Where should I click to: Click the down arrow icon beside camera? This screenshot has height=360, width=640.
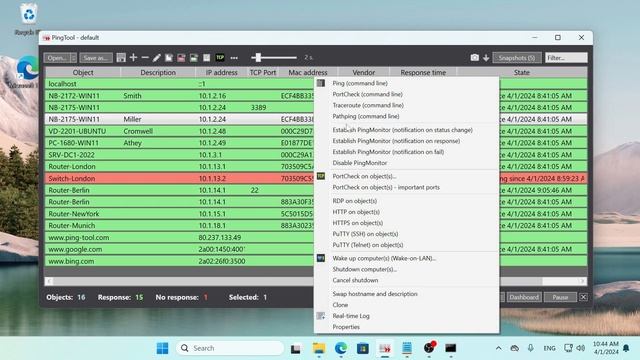[x=486, y=58]
